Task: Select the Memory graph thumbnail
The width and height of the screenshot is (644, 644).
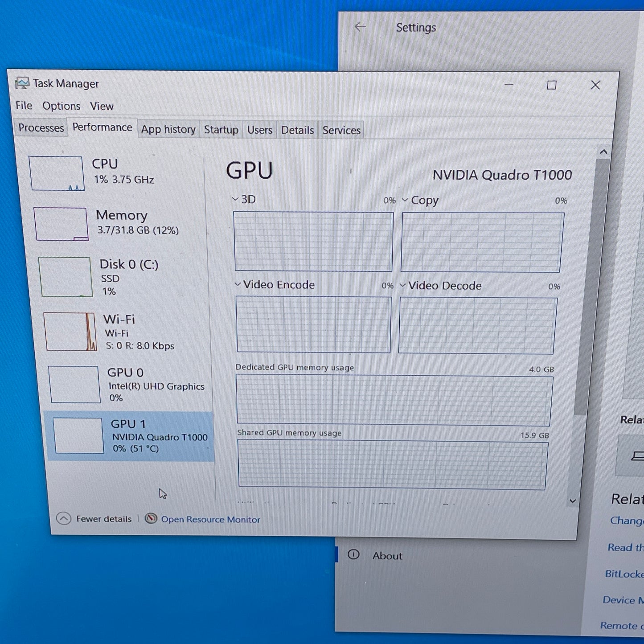Action: [x=61, y=224]
